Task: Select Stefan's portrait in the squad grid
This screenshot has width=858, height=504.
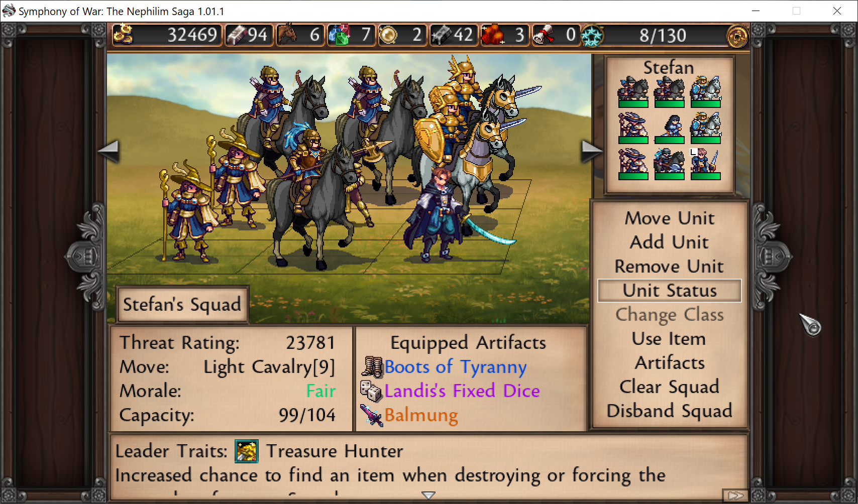Action: tap(705, 164)
